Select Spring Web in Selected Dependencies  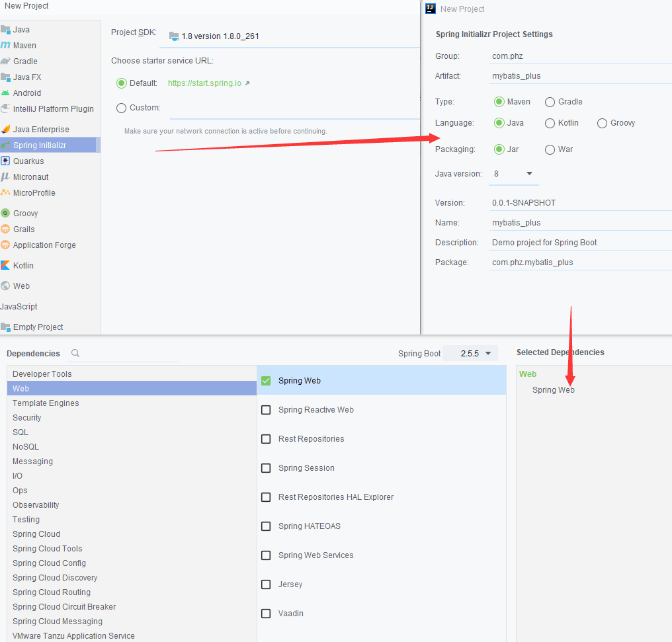point(554,389)
